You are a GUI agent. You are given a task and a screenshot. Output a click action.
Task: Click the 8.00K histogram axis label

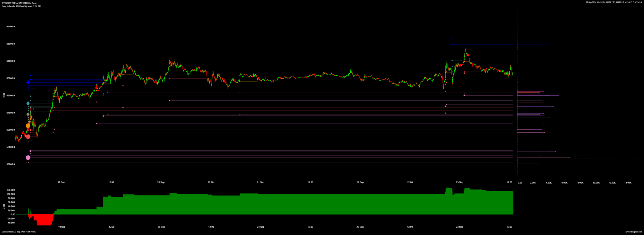[580, 183]
